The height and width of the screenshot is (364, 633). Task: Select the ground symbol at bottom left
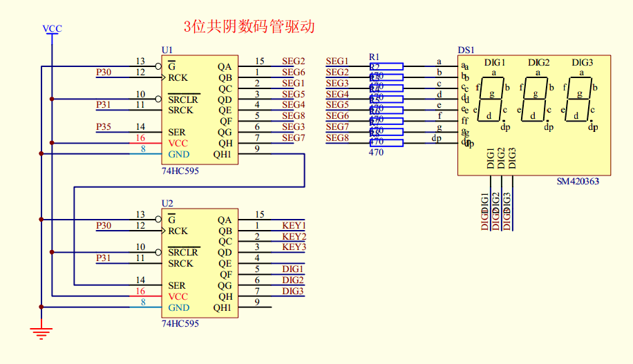coord(41,333)
